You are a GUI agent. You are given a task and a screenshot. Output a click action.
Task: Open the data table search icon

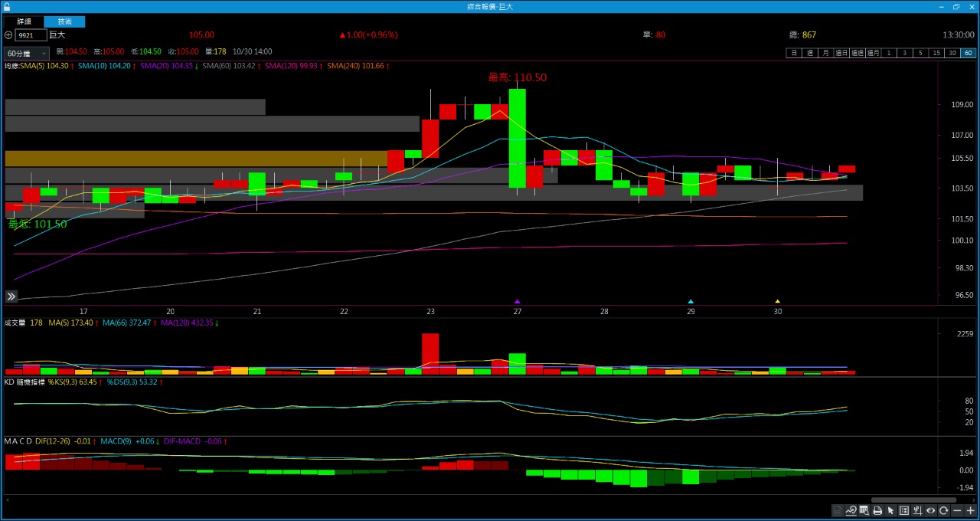tap(864, 510)
